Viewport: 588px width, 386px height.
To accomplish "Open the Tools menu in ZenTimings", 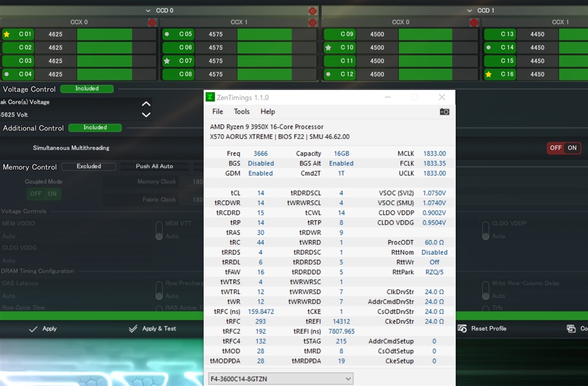I will [x=242, y=112].
